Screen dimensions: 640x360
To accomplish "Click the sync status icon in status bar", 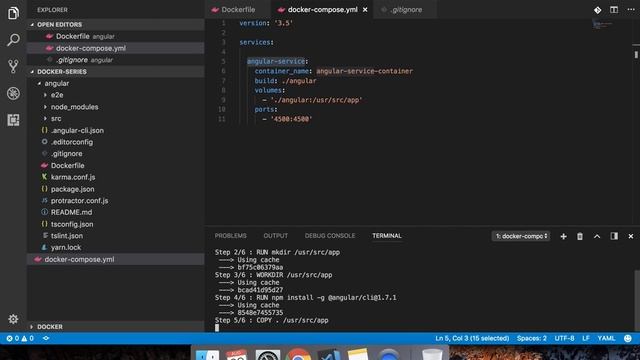I will click(x=46, y=338).
